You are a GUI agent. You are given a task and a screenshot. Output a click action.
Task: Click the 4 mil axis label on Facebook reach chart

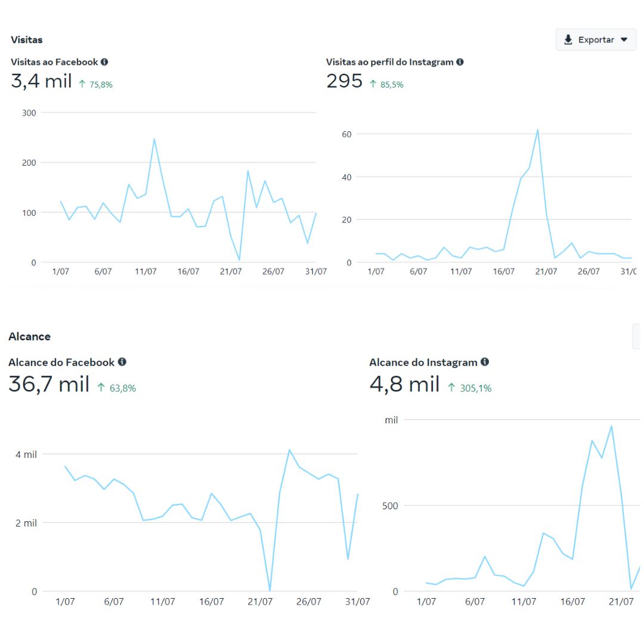26,454
